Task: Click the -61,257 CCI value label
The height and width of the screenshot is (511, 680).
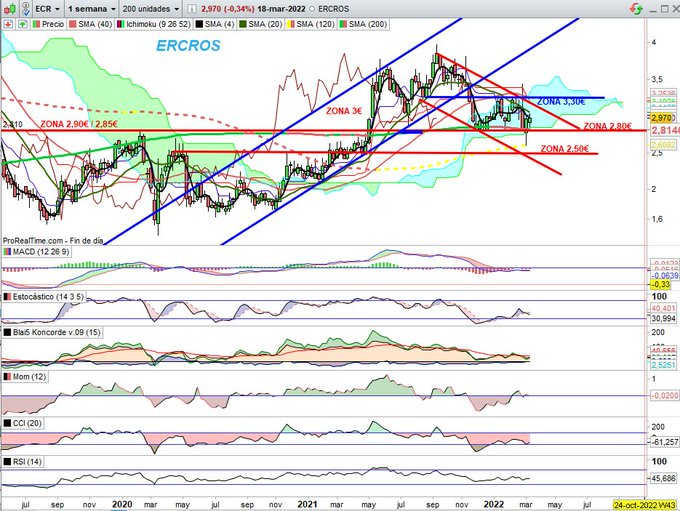Action: [664, 442]
